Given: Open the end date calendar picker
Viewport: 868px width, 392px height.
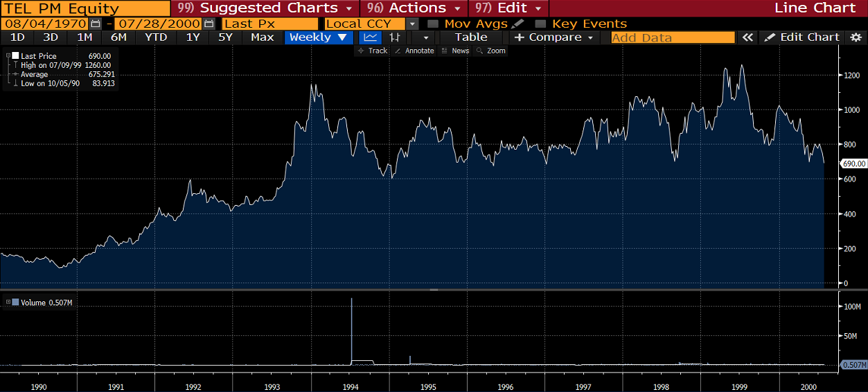Looking at the screenshot, I should 209,24.
